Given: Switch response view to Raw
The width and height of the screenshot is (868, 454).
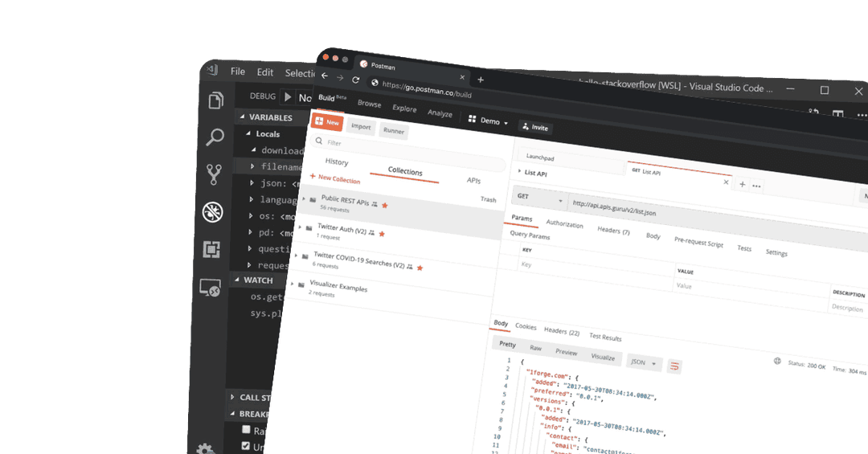Looking at the screenshot, I should 535,348.
